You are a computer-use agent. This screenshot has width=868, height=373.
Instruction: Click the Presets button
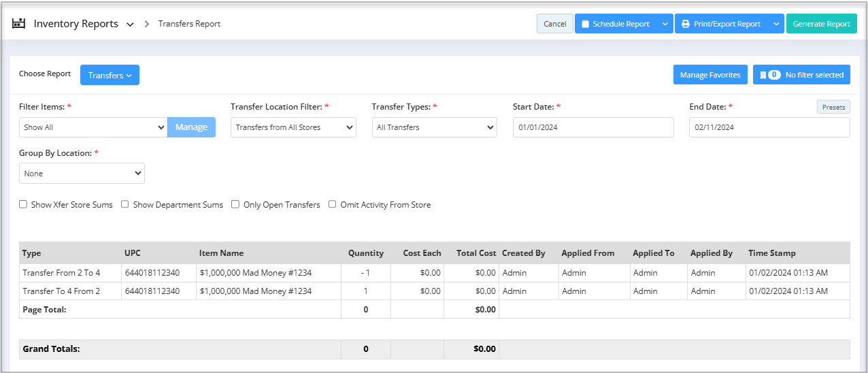pos(833,107)
